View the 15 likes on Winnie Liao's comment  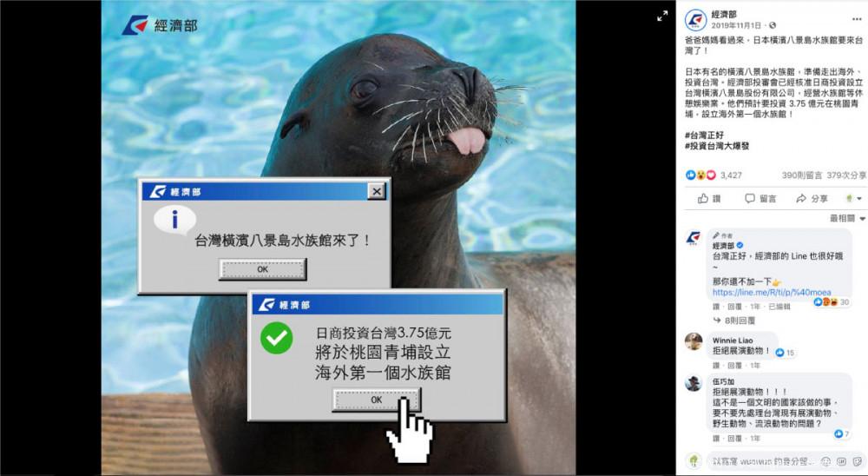coord(786,353)
